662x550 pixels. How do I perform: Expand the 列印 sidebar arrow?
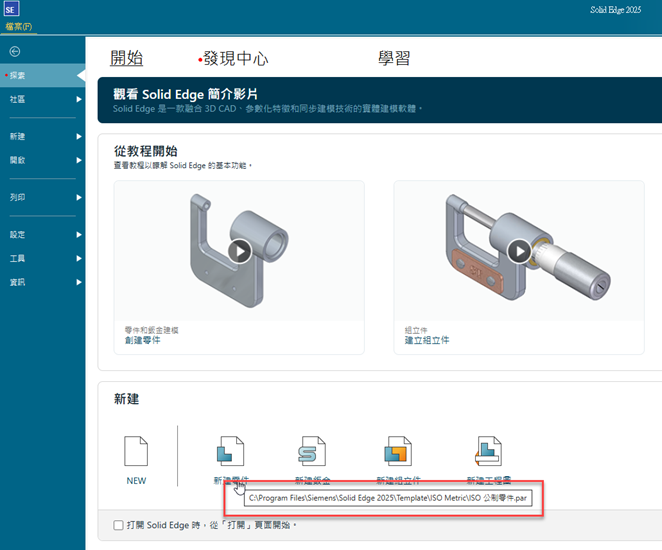coord(79,197)
